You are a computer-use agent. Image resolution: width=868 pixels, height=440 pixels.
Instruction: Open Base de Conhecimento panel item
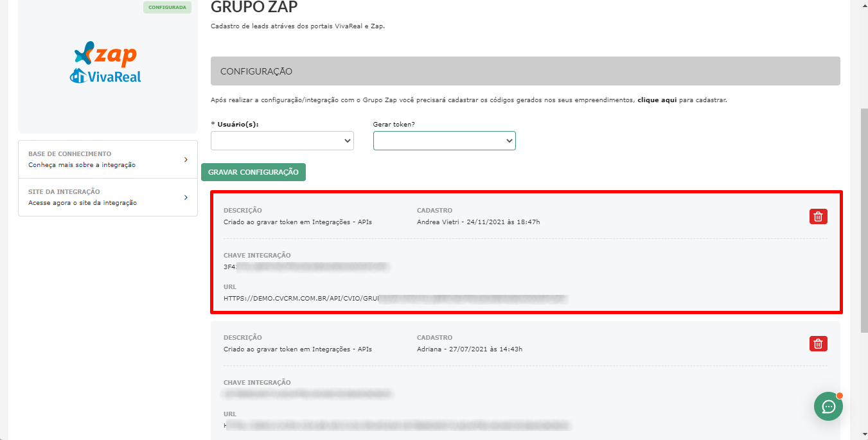click(108, 159)
